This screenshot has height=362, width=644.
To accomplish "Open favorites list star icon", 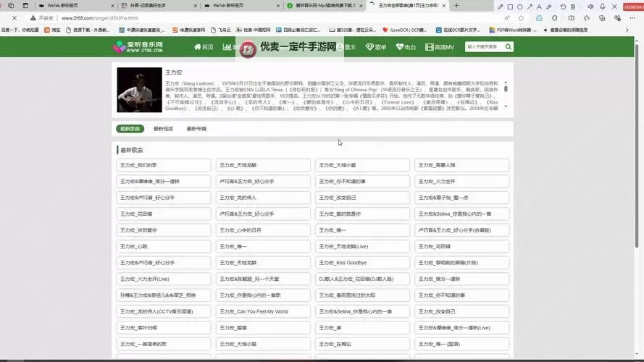I will coord(587,18).
